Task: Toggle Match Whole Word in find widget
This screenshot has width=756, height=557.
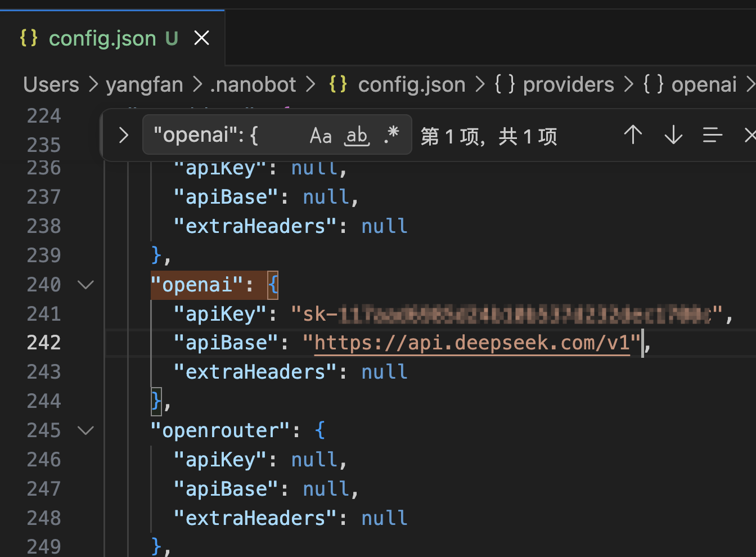Action: 357,136
